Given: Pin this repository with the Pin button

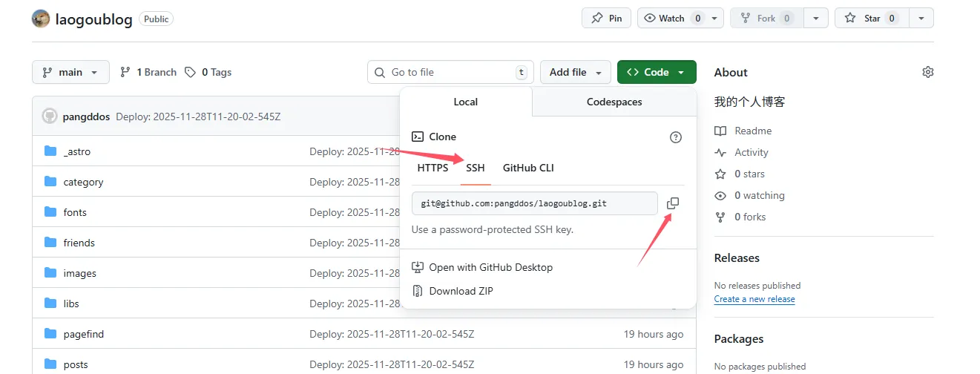Looking at the screenshot, I should [x=606, y=19].
